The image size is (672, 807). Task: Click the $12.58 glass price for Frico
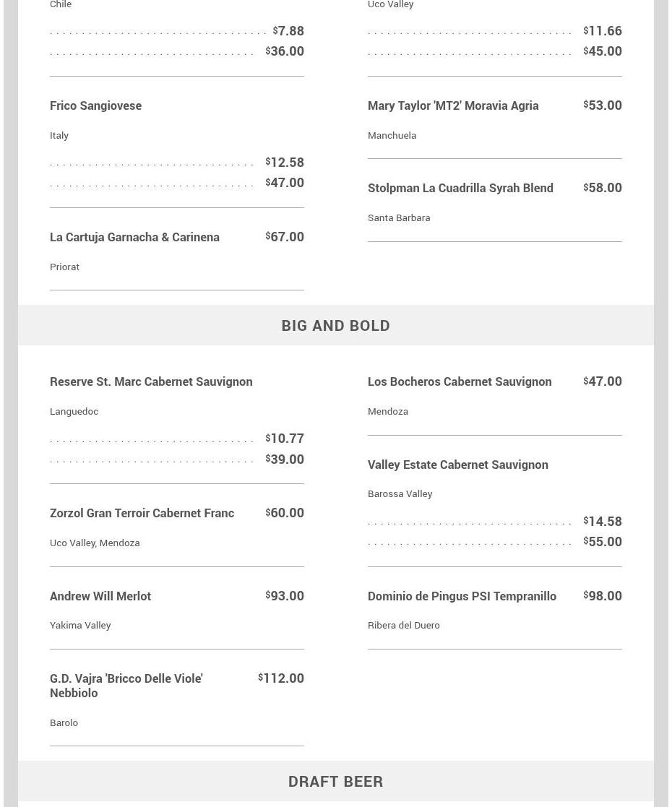pyautogui.click(x=285, y=162)
